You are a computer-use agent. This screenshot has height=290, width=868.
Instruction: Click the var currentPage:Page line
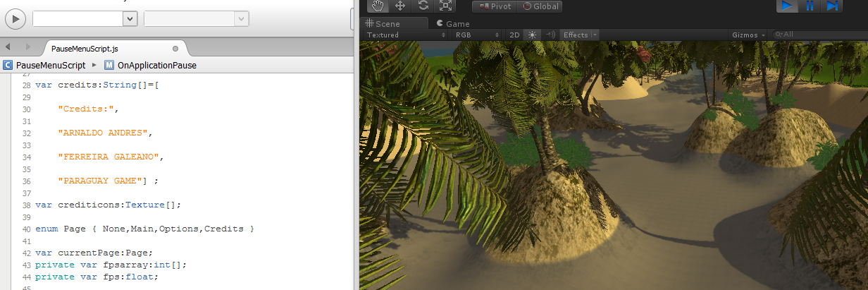94,253
